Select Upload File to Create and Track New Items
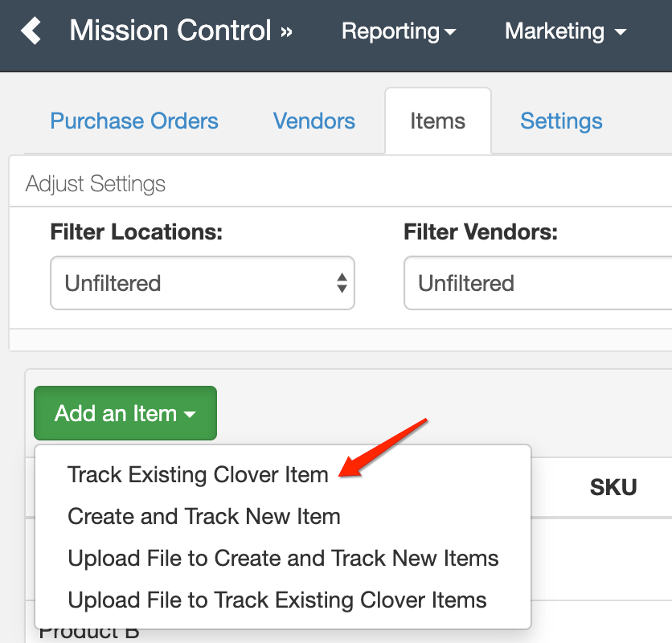 tap(285, 559)
